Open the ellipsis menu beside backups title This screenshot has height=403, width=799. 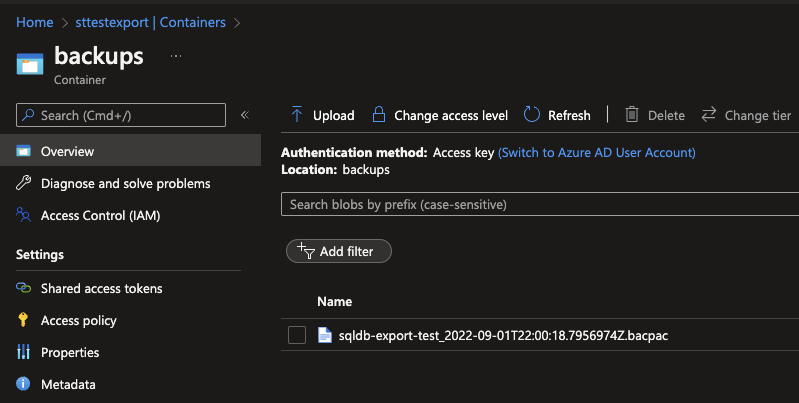(x=176, y=56)
